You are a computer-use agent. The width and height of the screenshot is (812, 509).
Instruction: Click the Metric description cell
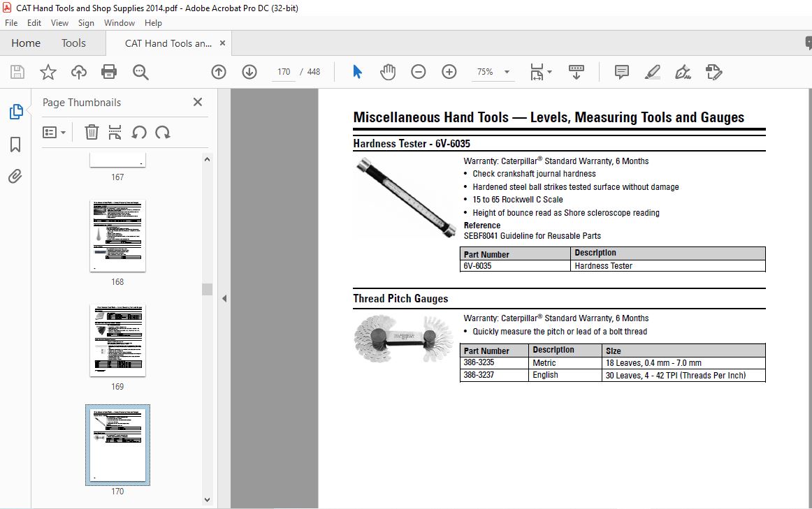click(565, 362)
